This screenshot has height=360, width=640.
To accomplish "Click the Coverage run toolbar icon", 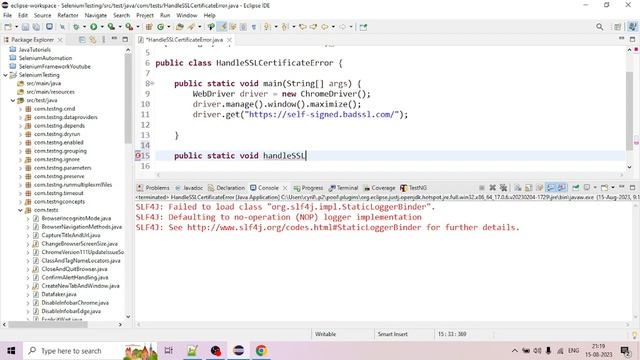I will pyautogui.click(x=111, y=27).
